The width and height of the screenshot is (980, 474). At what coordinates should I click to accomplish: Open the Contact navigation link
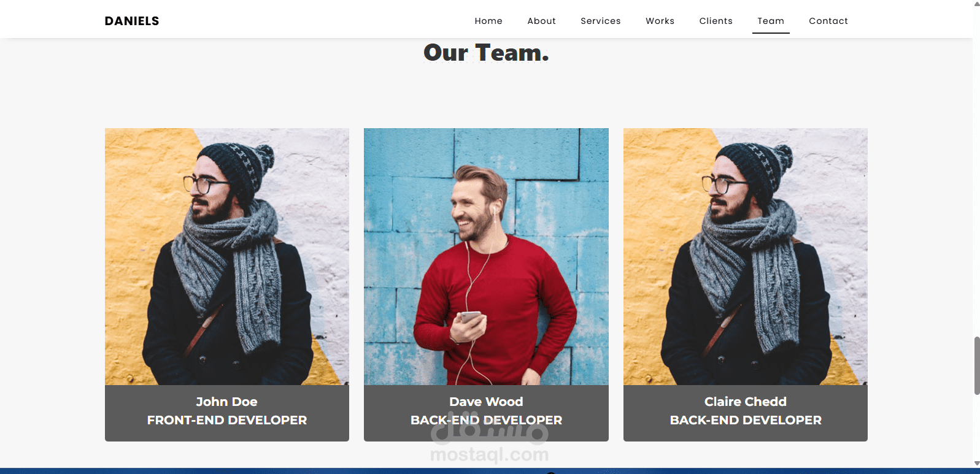(828, 21)
